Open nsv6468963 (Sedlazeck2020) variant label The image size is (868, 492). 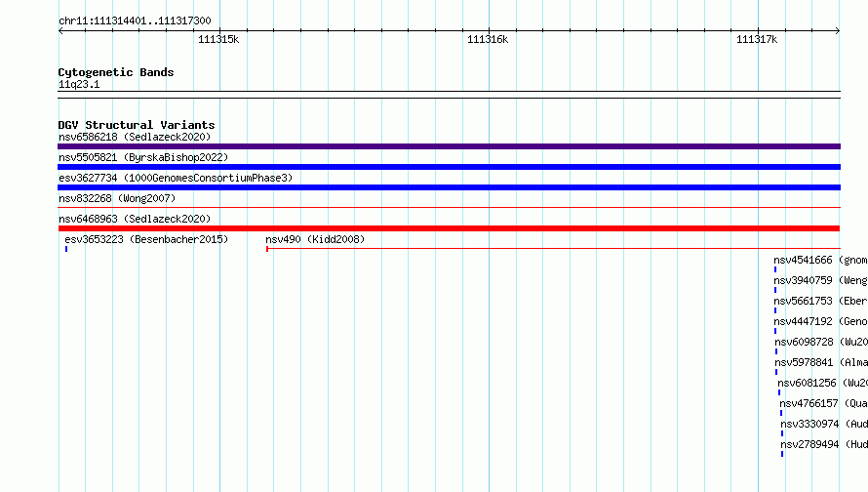pyautogui.click(x=135, y=219)
